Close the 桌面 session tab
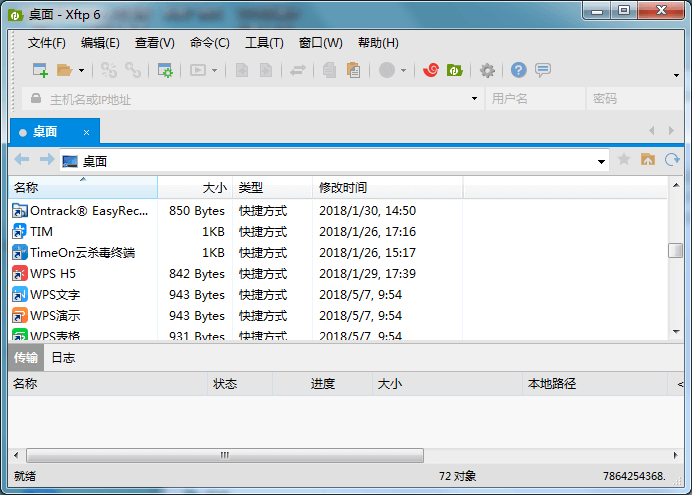The image size is (692, 495). (x=87, y=132)
